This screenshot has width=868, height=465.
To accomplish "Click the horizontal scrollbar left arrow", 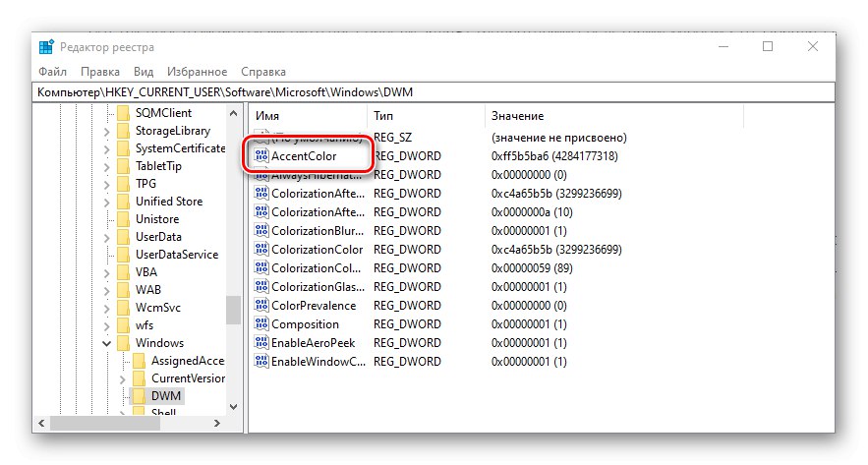I will [41, 423].
